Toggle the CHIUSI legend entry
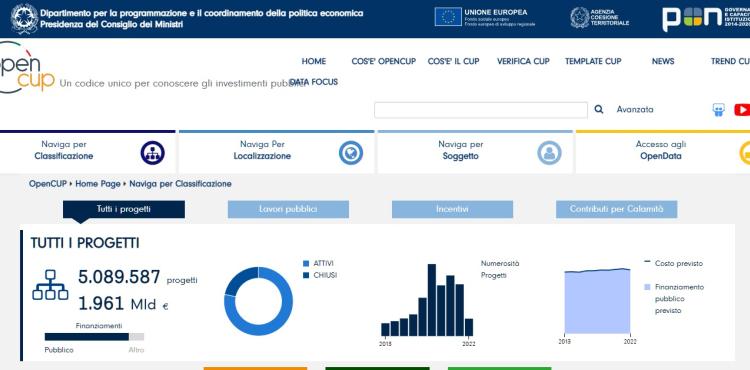 point(320,275)
